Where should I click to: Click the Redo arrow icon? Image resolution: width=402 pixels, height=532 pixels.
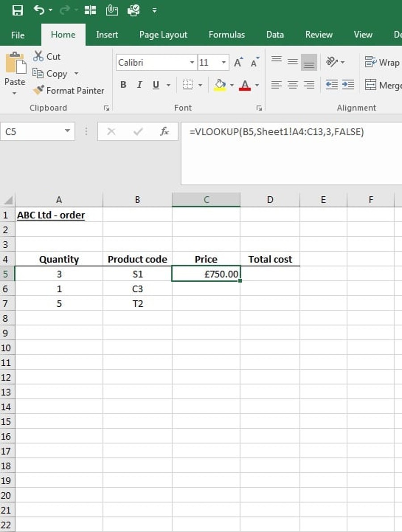(64, 10)
